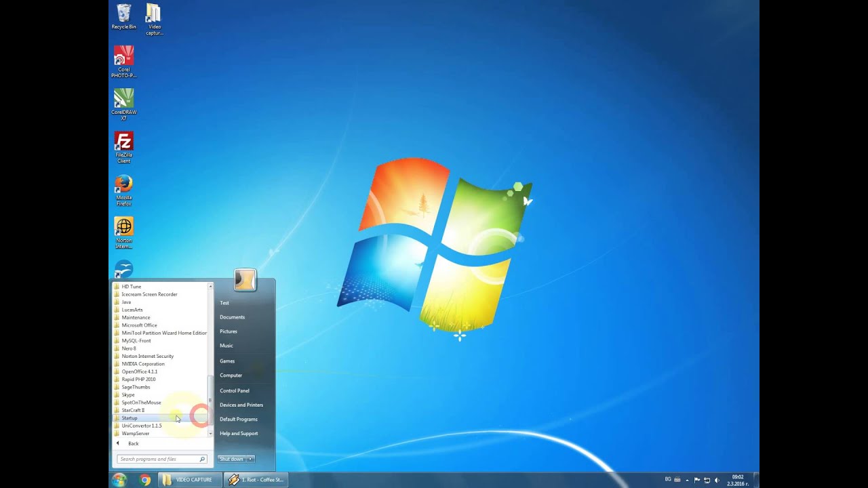Click the magnifier icon in the search box
This screenshot has height=488, width=868.
[202, 459]
